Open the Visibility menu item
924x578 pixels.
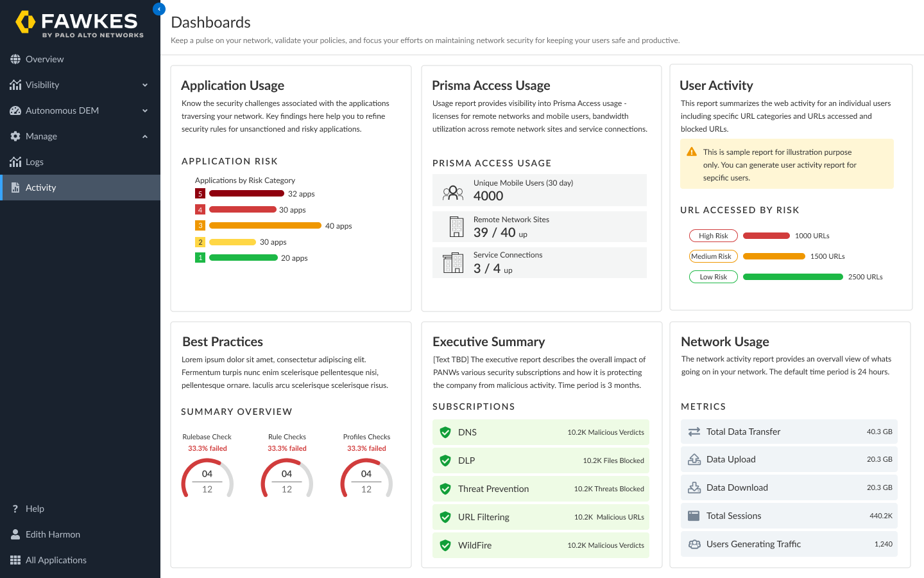[x=80, y=85]
